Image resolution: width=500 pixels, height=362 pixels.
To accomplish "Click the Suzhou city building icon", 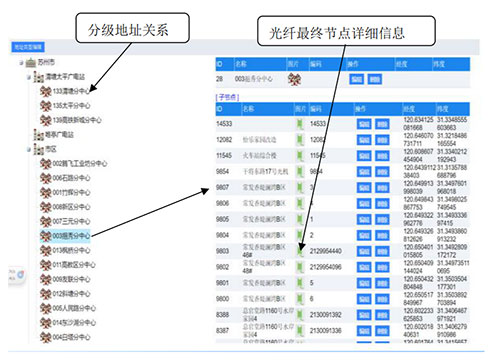I will [31, 62].
